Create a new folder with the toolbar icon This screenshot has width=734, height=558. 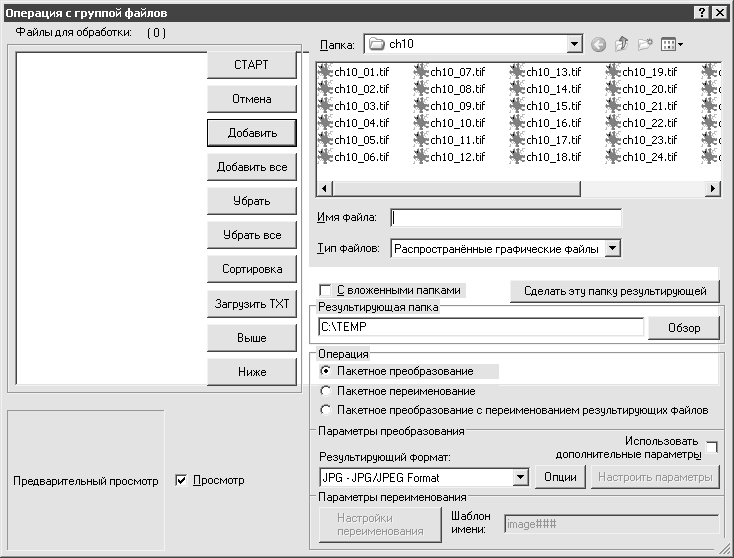(x=645, y=44)
